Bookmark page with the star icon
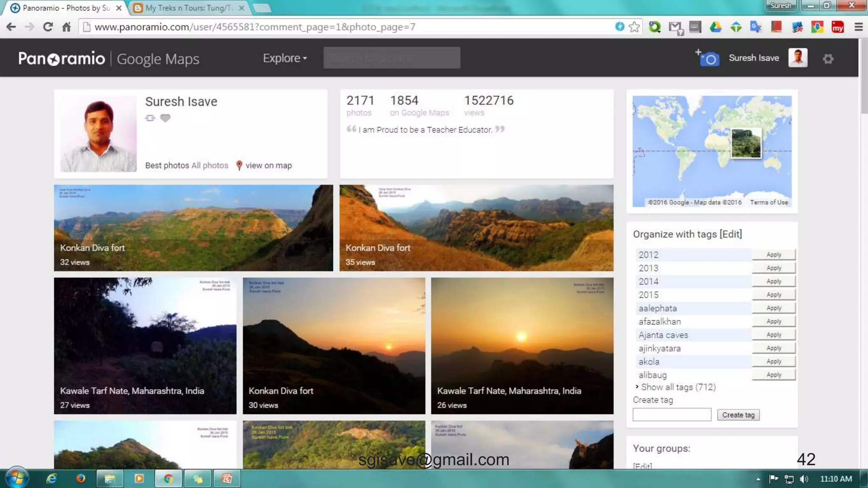Viewport: 868px width, 488px height. (x=634, y=27)
